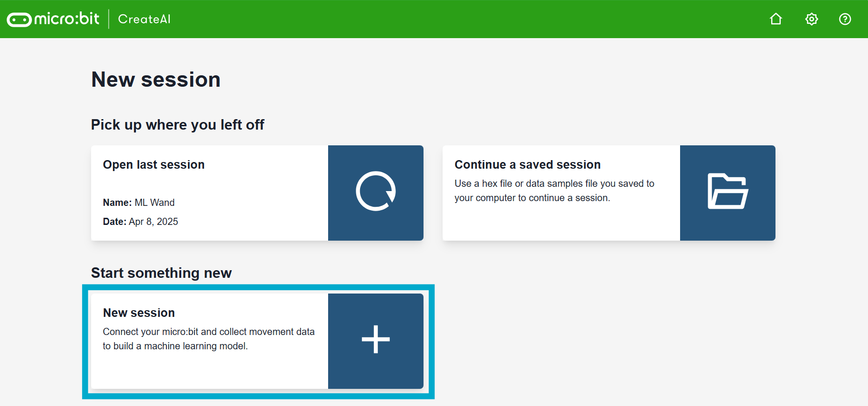
Task: Click the circular restore last session icon
Action: 375,192
